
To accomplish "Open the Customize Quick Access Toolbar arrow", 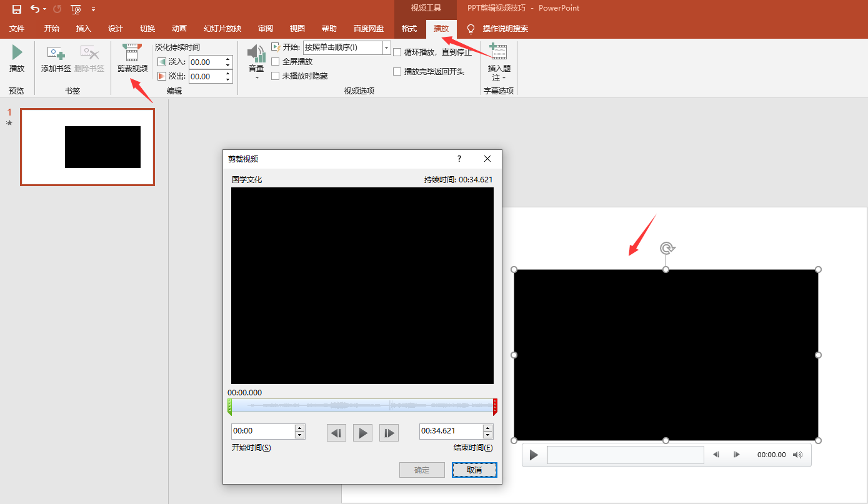I will pos(94,9).
